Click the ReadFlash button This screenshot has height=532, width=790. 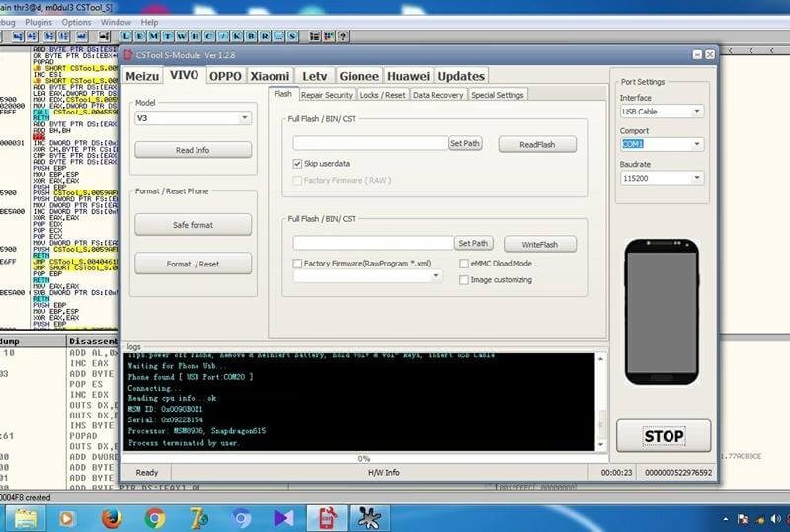[537, 144]
